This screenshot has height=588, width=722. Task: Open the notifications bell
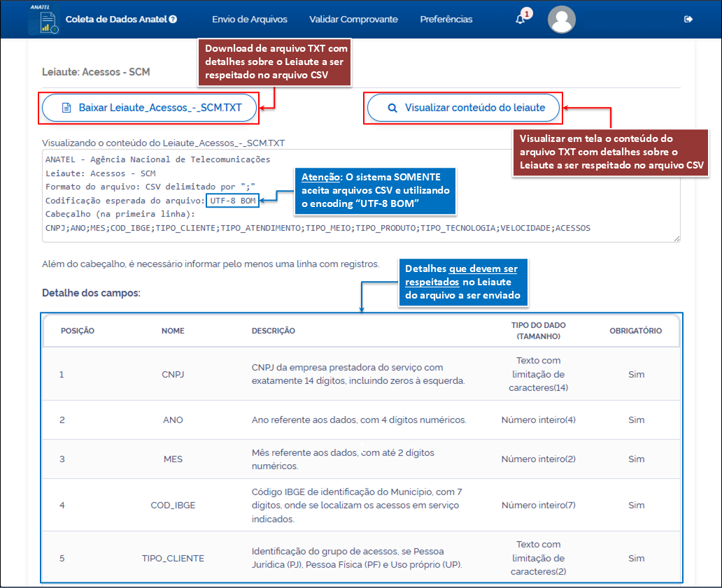[520, 20]
